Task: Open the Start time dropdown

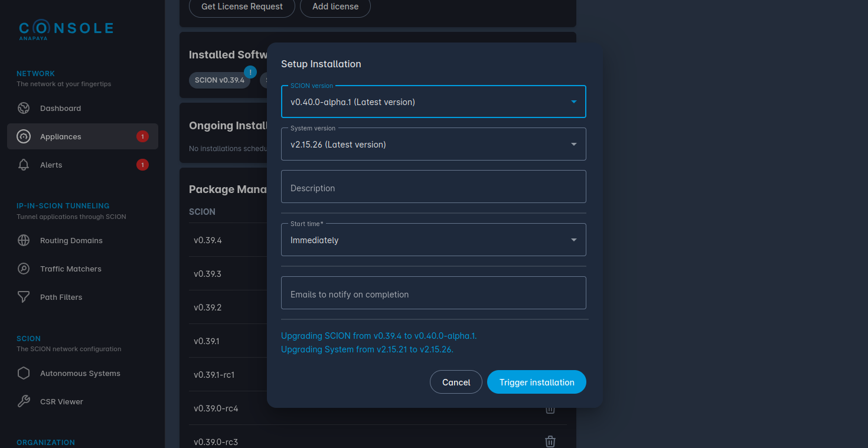Action: (433, 240)
